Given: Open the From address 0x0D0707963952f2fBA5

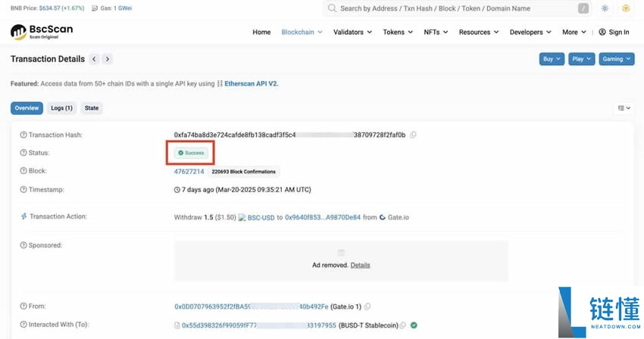Looking at the screenshot, I should pos(252,306).
